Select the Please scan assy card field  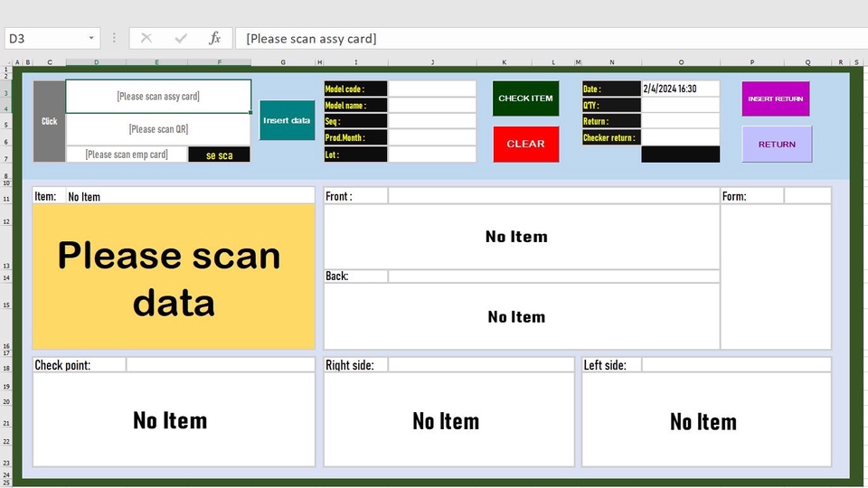coord(158,97)
